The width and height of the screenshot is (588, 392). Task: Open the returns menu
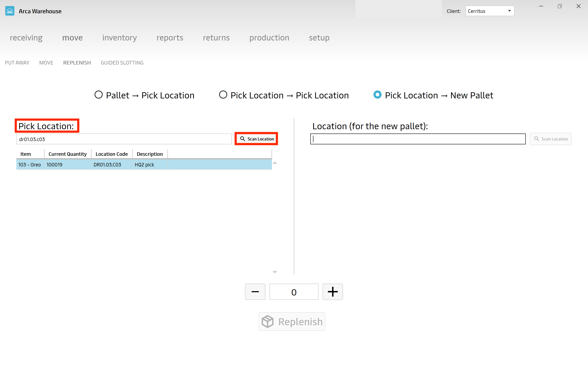click(216, 38)
